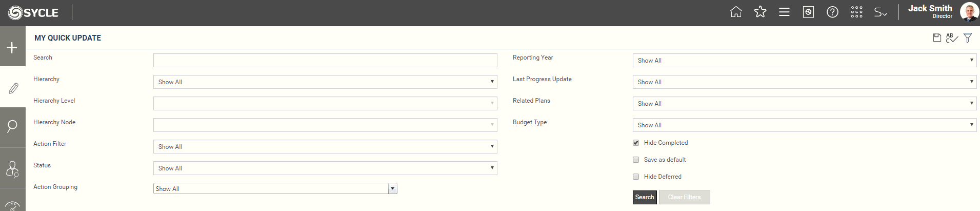Image resolution: width=980 pixels, height=211 pixels.
Task: Open the Reporting Year dropdown
Action: click(x=805, y=61)
